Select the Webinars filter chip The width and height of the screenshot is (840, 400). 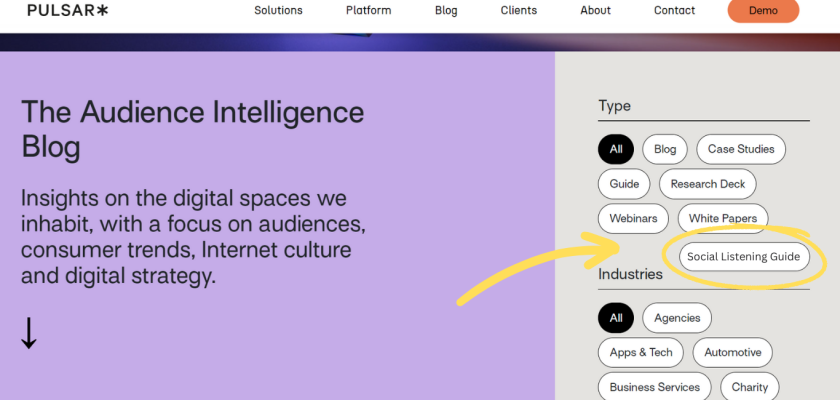[633, 218]
